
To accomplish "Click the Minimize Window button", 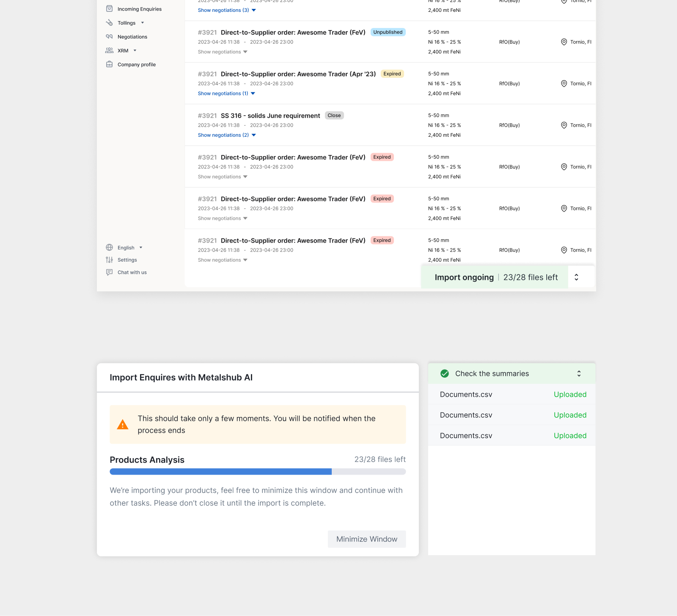I will pos(366,539).
